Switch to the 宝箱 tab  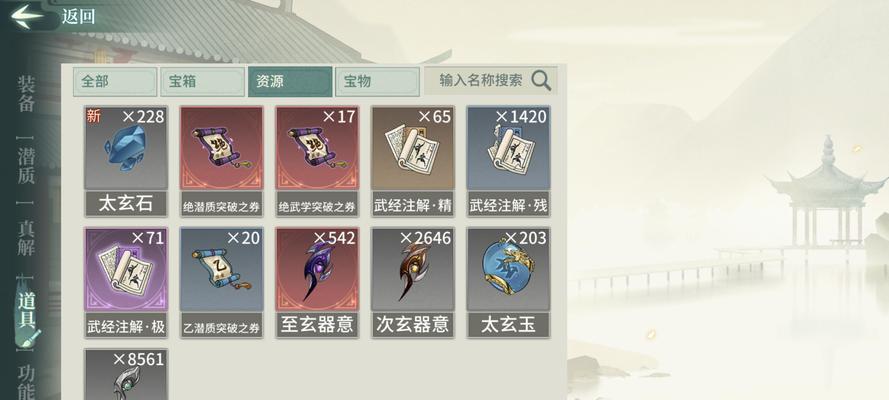point(202,82)
